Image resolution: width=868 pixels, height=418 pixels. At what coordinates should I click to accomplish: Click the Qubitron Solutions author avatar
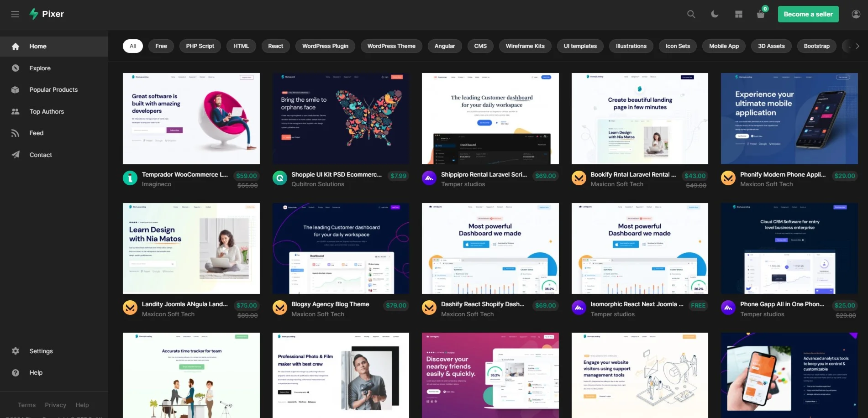(x=280, y=178)
